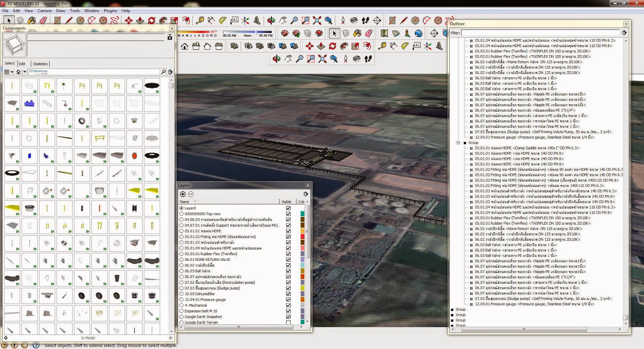The image size is (644, 349).
Task: Click the help question mark status icon
Action: click(x=36, y=345)
